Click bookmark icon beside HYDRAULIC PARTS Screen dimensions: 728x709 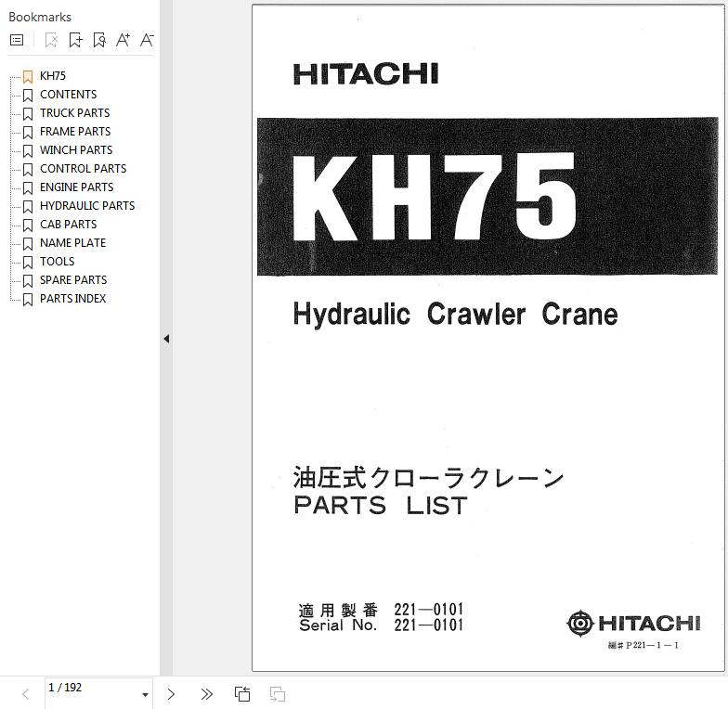click(28, 206)
